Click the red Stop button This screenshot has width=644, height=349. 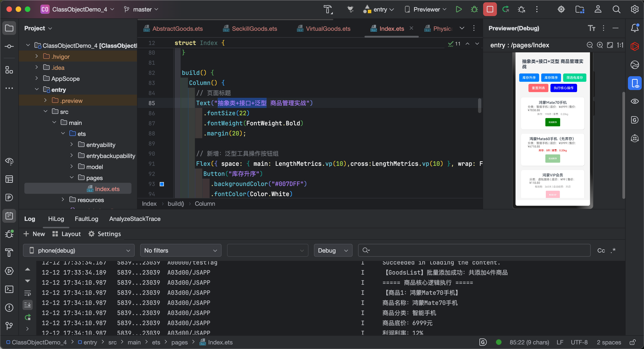click(490, 9)
